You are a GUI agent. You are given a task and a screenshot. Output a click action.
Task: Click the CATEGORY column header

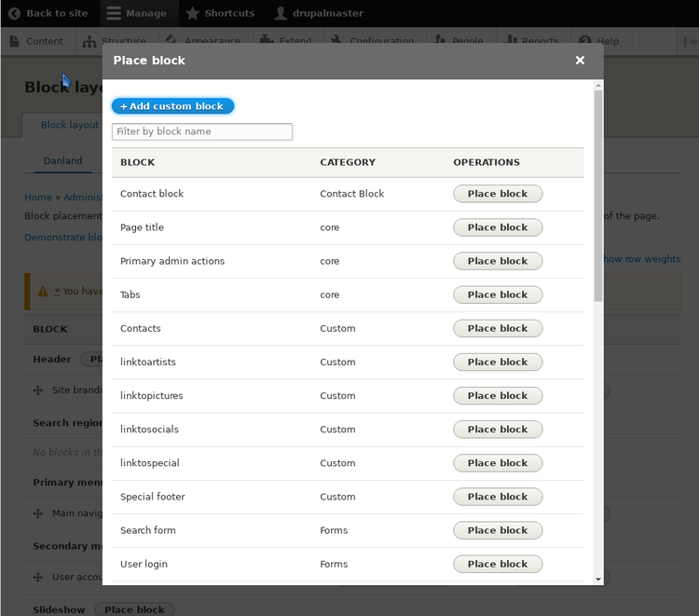[348, 162]
